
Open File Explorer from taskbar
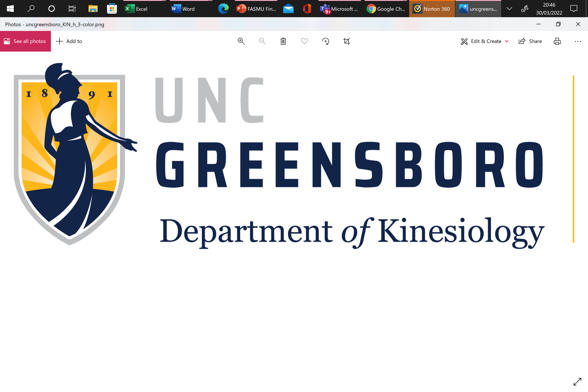click(x=93, y=9)
